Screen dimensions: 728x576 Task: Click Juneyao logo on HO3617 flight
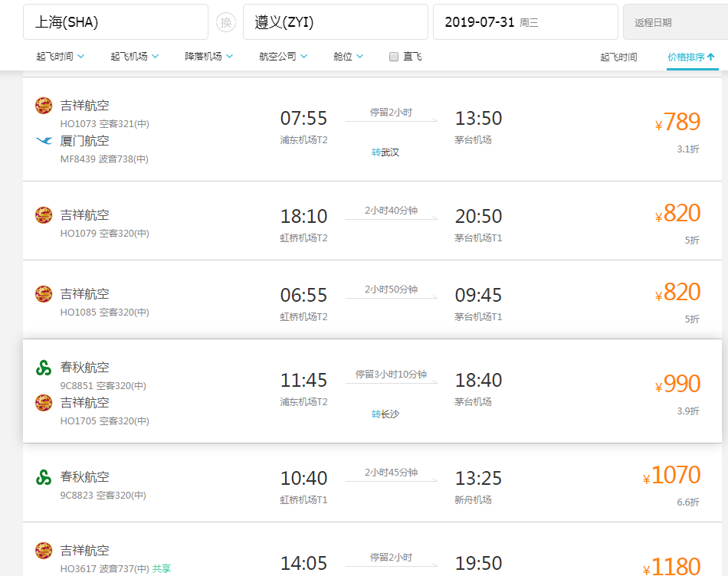(44, 551)
